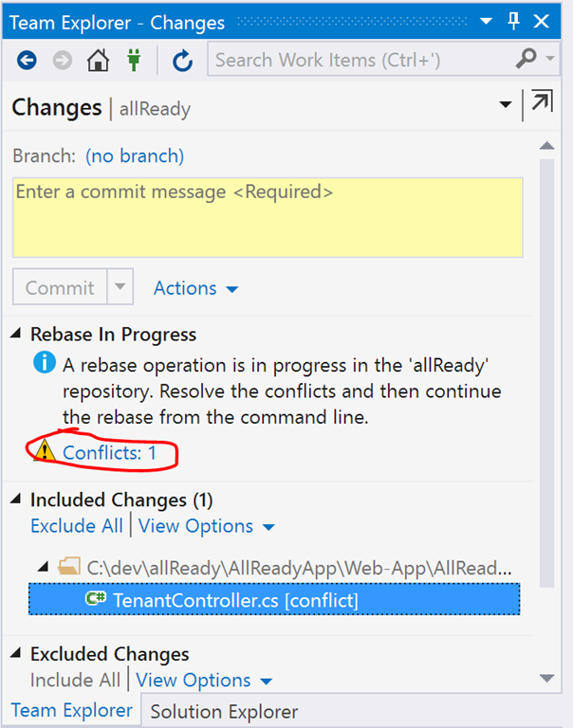Open the Commit button dropdown arrow

click(x=120, y=286)
